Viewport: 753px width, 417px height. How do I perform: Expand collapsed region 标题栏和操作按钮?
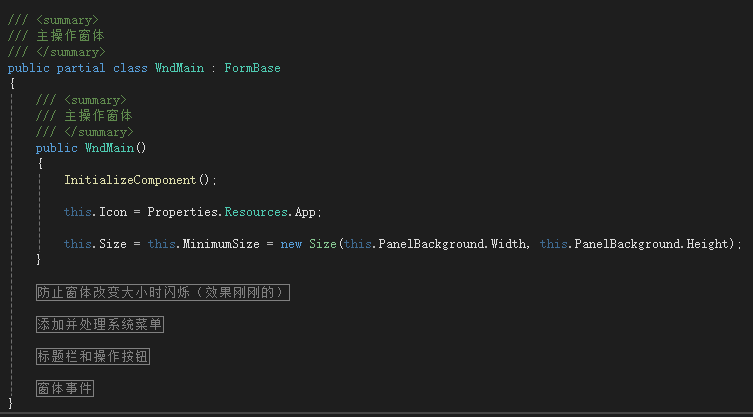(93, 356)
